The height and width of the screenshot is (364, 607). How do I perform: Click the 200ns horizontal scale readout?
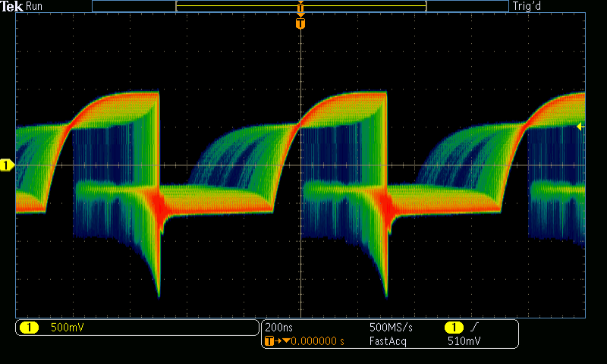[278, 328]
